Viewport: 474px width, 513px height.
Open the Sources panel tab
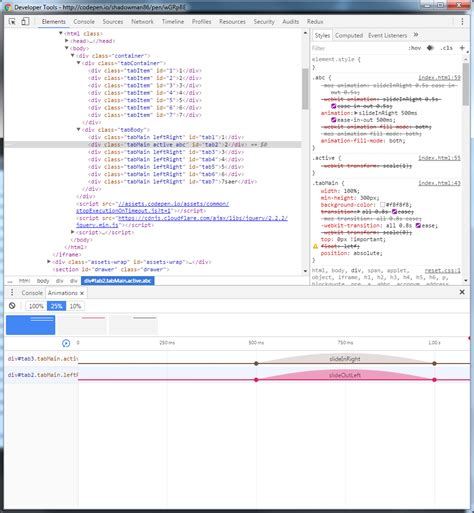113,22
